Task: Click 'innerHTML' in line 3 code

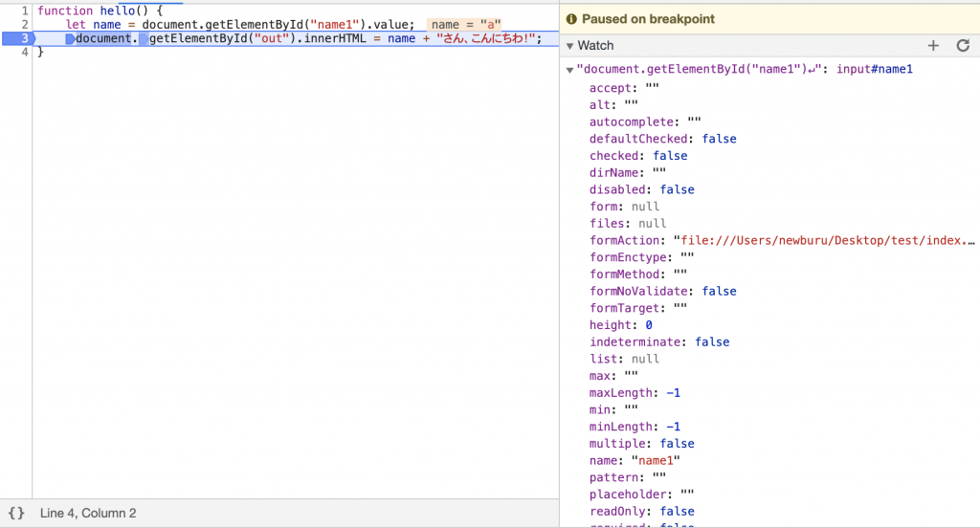Action: click(x=335, y=38)
